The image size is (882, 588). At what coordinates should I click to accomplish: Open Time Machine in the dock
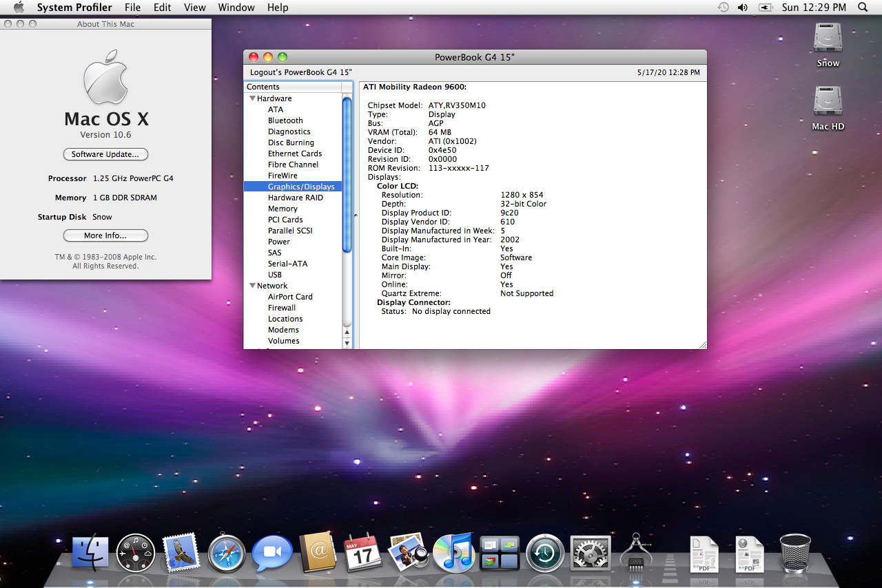coord(545,553)
